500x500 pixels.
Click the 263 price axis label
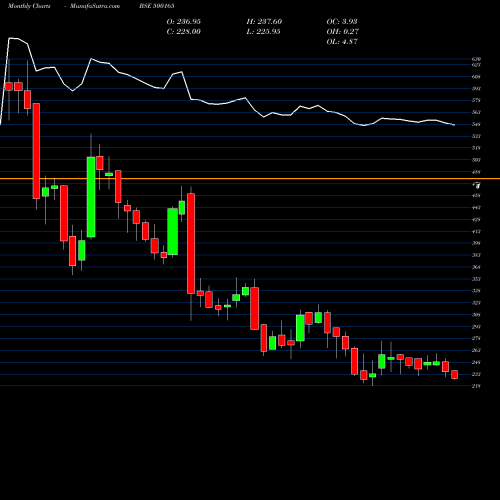point(476,350)
